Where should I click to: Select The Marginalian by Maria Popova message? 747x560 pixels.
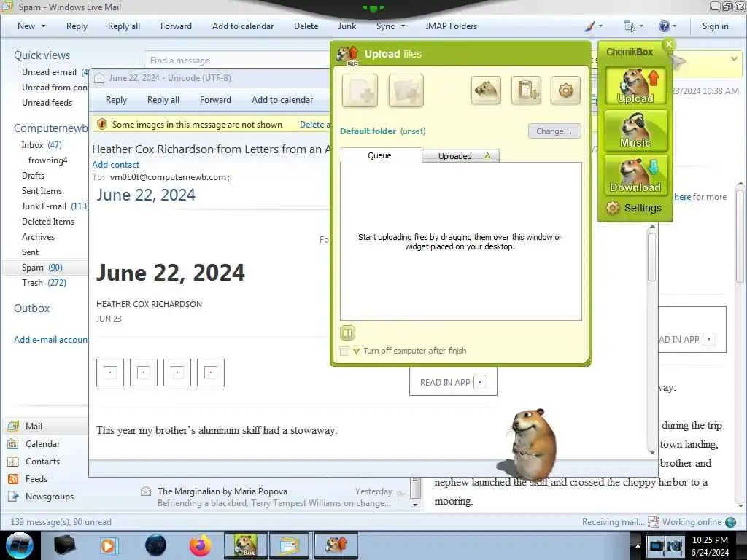tap(274, 497)
